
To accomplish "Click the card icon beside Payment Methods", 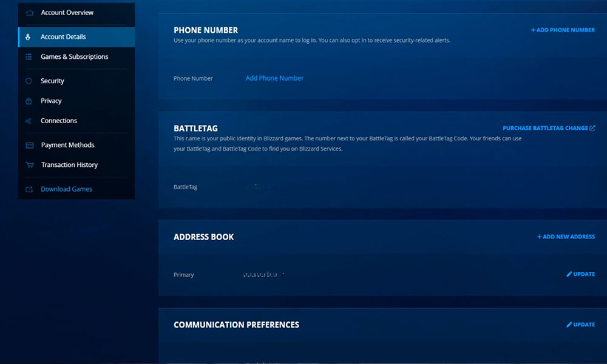I will [29, 146].
